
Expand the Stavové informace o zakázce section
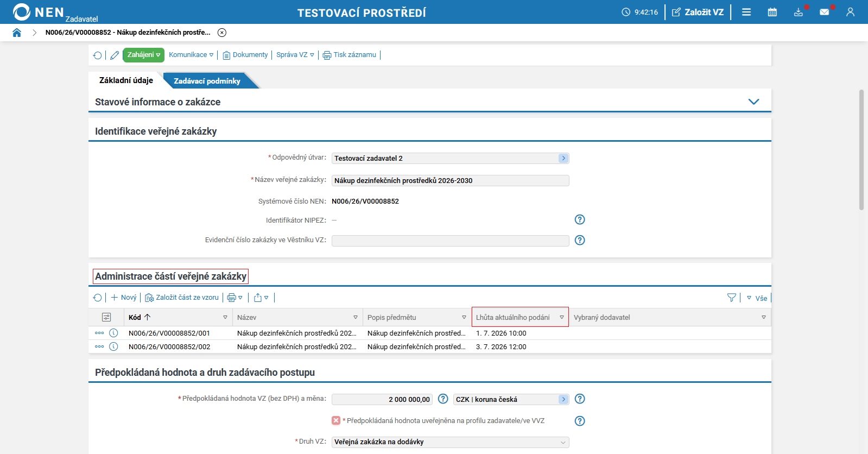(x=753, y=102)
